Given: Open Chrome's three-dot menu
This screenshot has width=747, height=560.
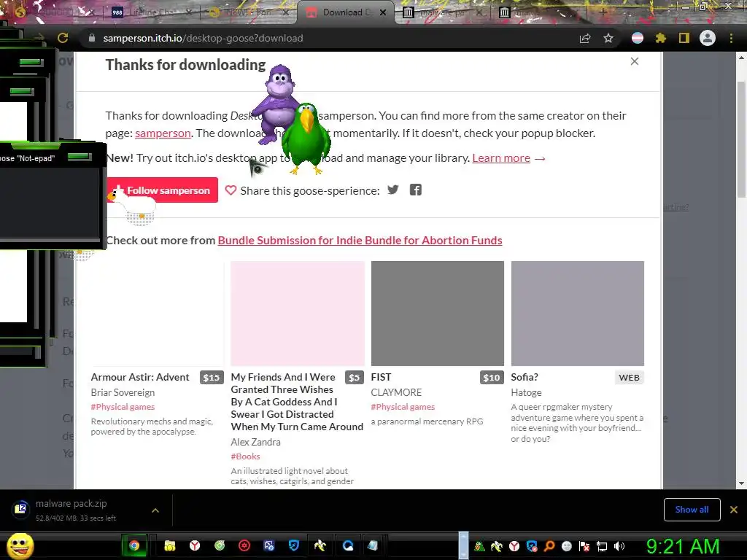Looking at the screenshot, I should (731, 38).
